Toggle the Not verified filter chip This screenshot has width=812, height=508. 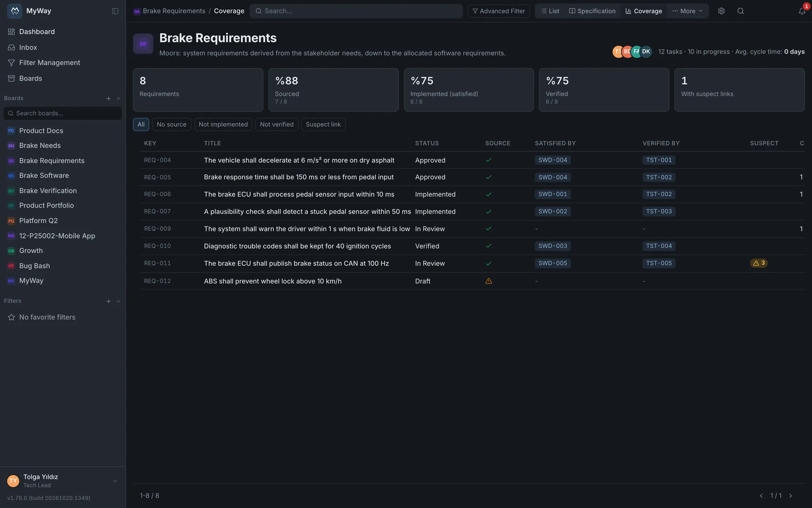[276, 124]
